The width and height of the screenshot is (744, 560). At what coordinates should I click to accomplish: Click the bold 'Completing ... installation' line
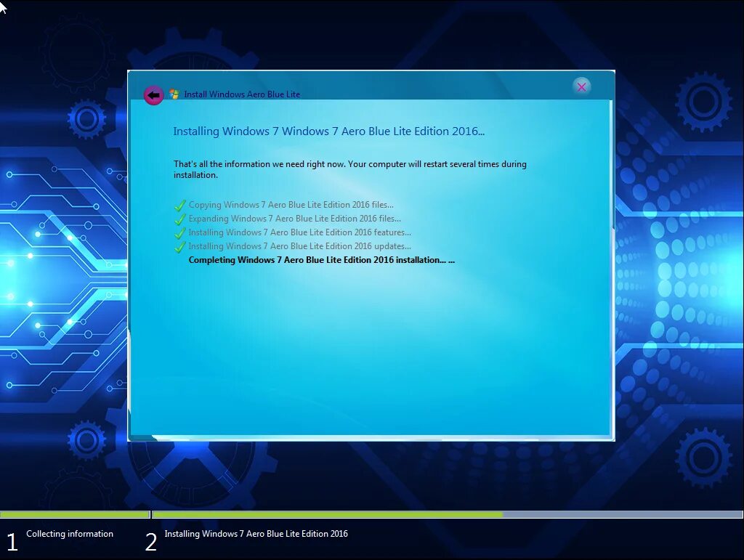tap(322, 260)
